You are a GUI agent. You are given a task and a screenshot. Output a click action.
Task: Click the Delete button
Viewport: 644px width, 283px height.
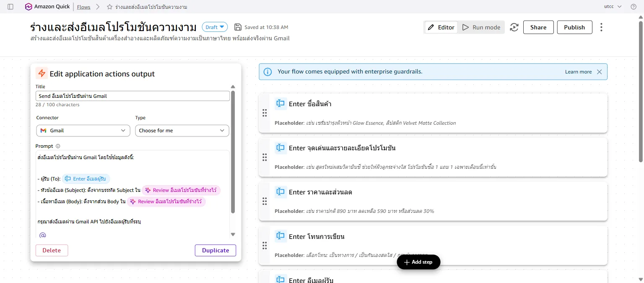tap(52, 250)
